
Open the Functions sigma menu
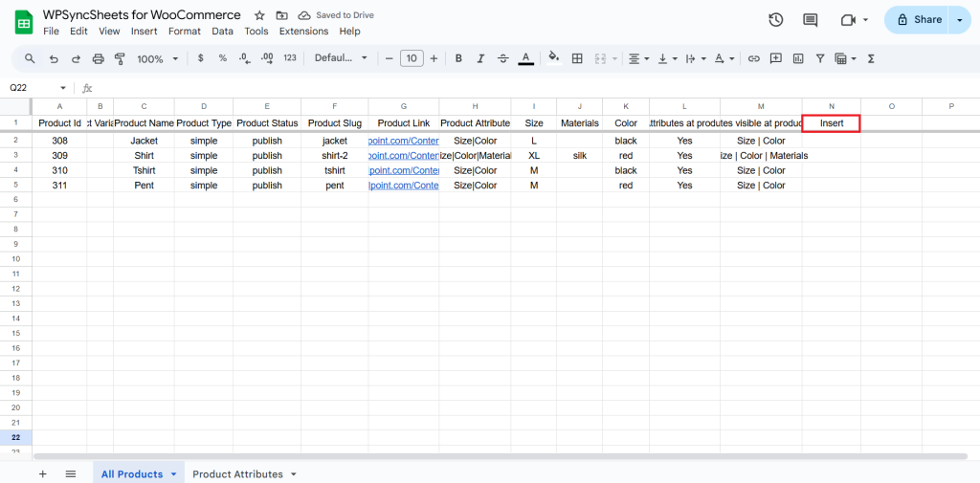871,58
